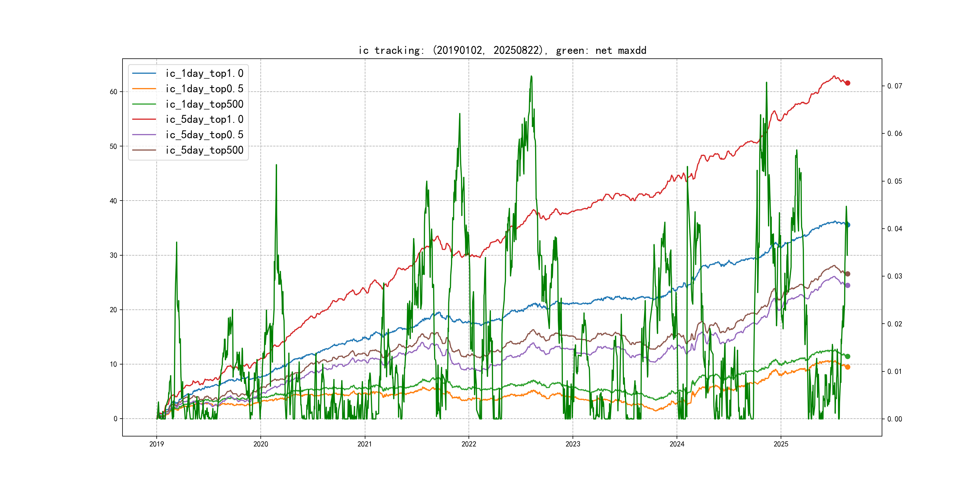Click the 0.00 tick on right y-axis

coord(894,419)
